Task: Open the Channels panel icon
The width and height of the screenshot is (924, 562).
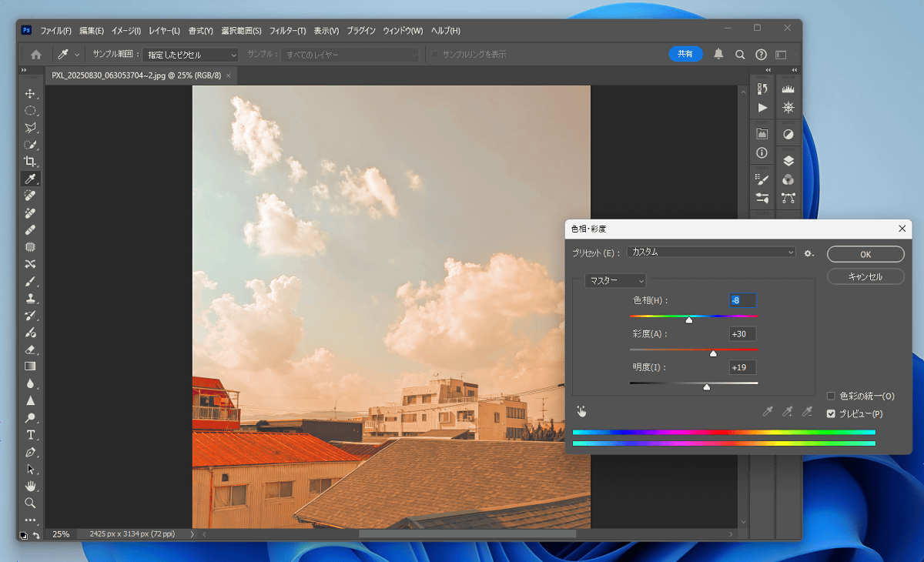Action: 788,179
